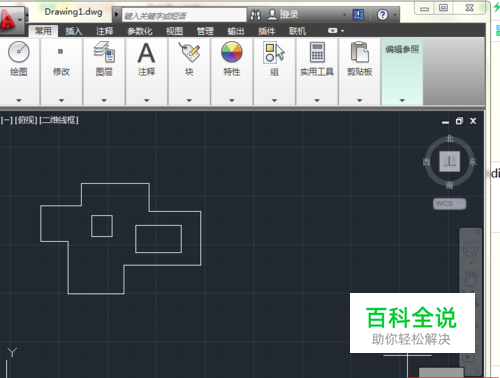The height and width of the screenshot is (378, 500).
Task: Expand the Layers (图层) panel dropdown arrow
Action: tap(104, 100)
